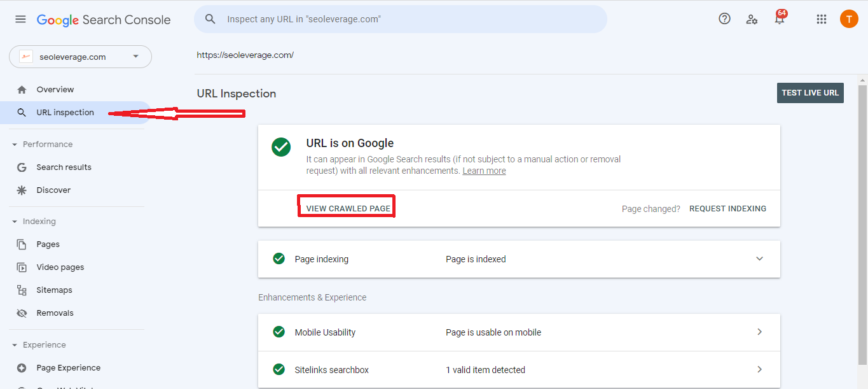Expand the Page indexing details chevron
868x389 pixels.
759,259
